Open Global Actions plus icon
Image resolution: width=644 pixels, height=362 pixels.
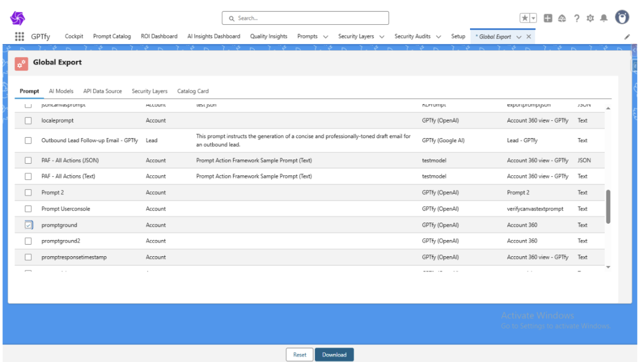[548, 19]
